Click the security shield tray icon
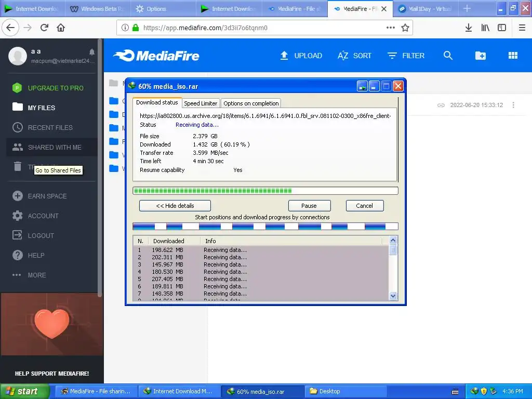The height and width of the screenshot is (399, 532). click(x=484, y=391)
